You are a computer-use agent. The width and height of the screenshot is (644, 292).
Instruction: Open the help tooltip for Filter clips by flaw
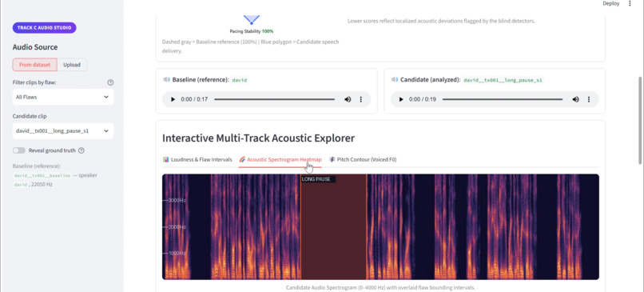110,82
